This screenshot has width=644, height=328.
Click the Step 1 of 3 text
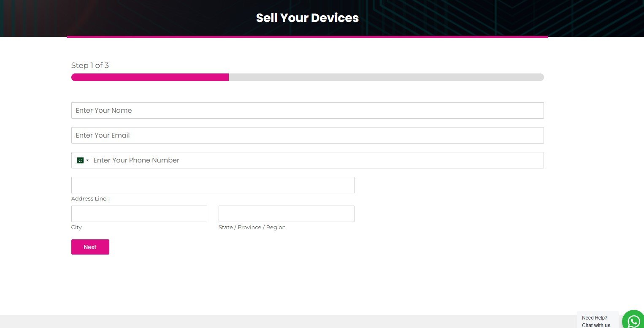tap(90, 65)
